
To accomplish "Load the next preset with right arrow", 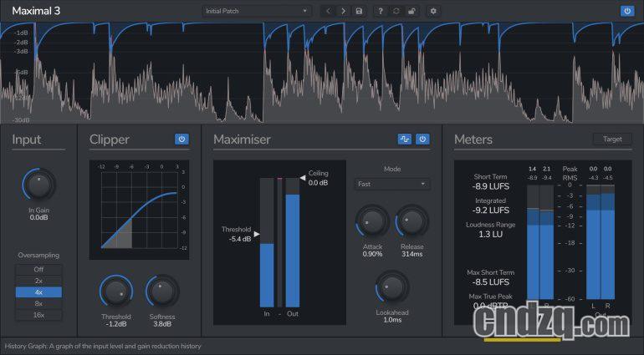I will (x=343, y=11).
